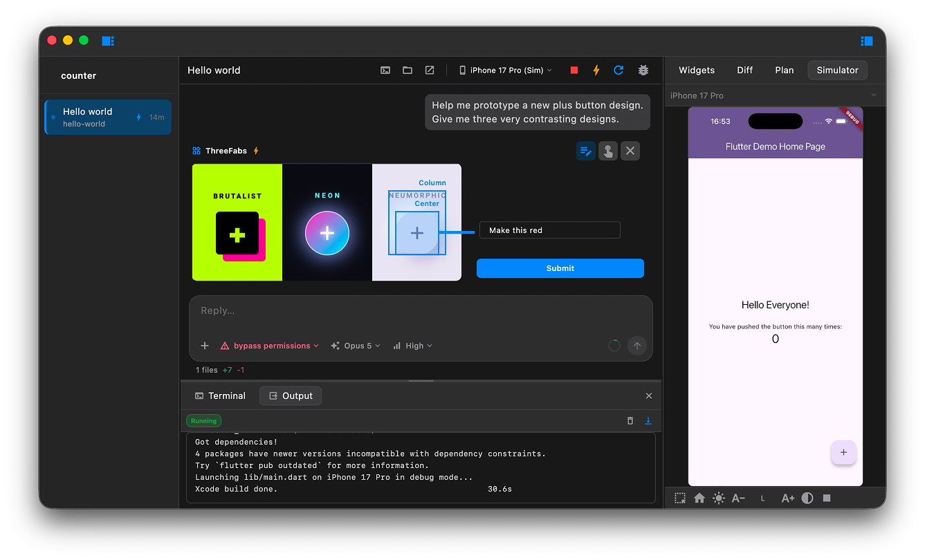Click the Flutter Demo Home Page app bar
The height and width of the screenshot is (560, 925).
click(776, 147)
